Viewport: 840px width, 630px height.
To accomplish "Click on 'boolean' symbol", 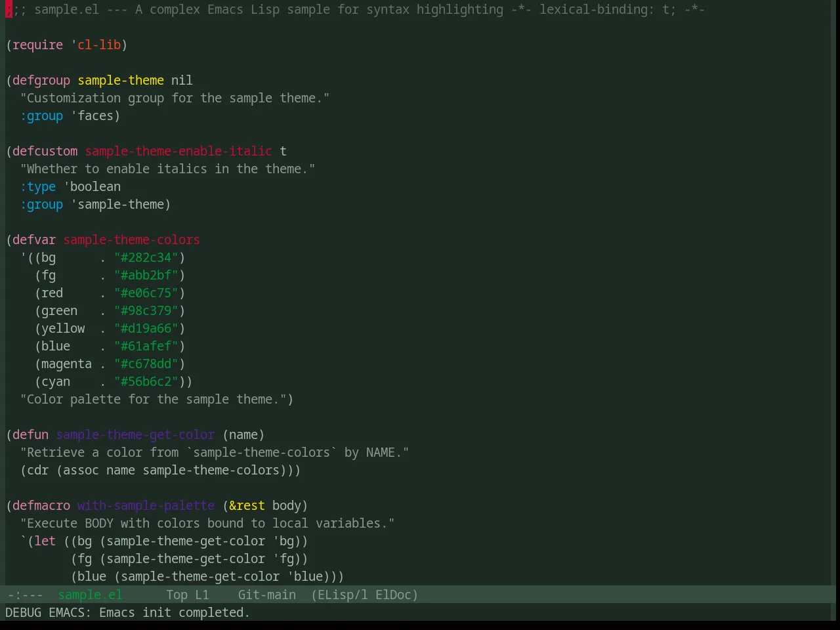I will (96, 186).
